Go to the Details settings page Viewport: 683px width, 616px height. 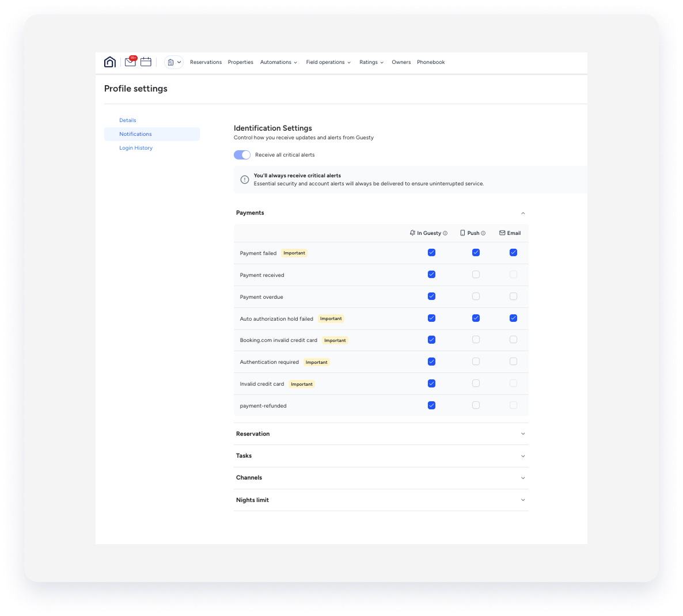(127, 120)
